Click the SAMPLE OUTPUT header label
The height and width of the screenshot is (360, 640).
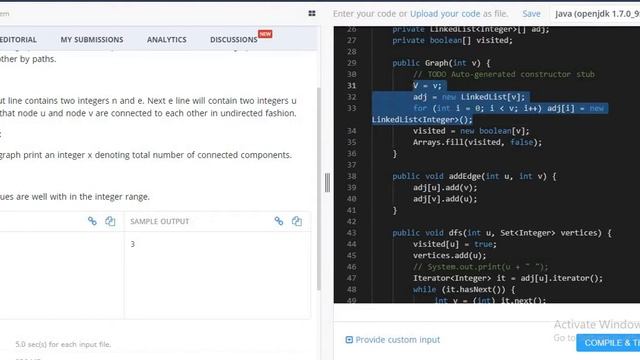pos(160,221)
